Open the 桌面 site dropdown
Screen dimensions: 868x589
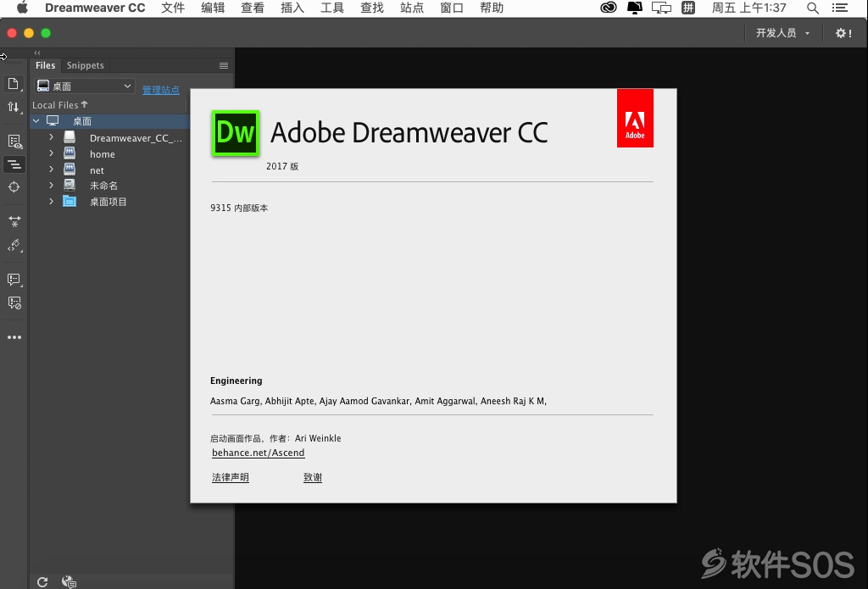pos(85,86)
